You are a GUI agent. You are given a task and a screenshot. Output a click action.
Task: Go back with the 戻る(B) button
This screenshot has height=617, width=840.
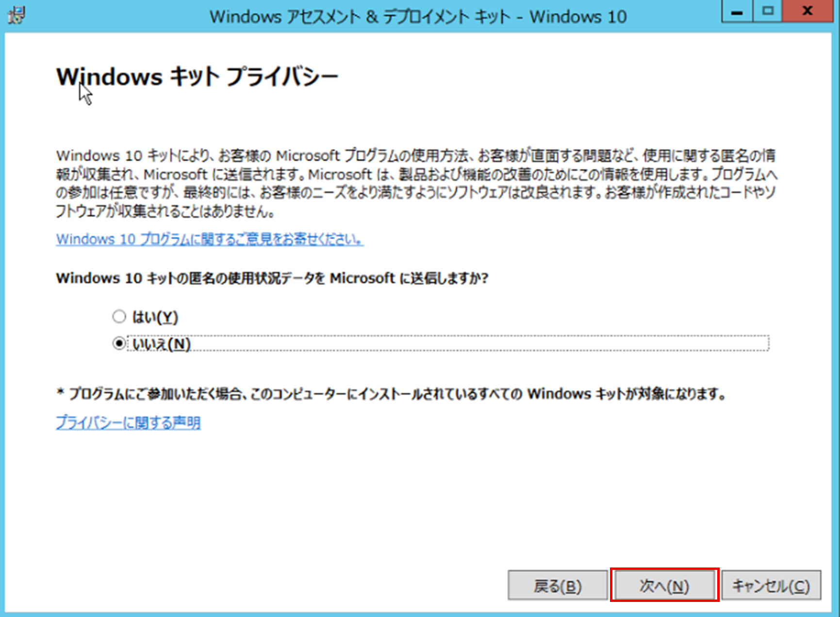pyautogui.click(x=557, y=585)
